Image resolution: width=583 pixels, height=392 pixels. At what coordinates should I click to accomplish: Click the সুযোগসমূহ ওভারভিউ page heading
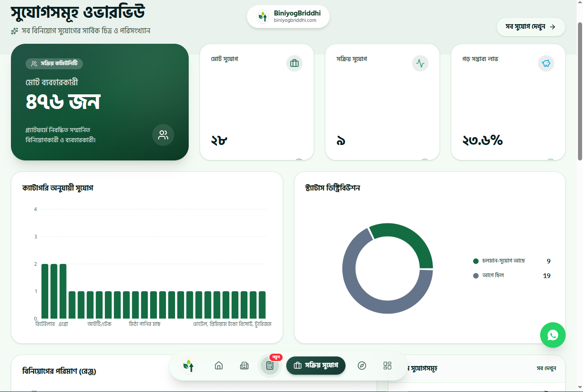(78, 12)
